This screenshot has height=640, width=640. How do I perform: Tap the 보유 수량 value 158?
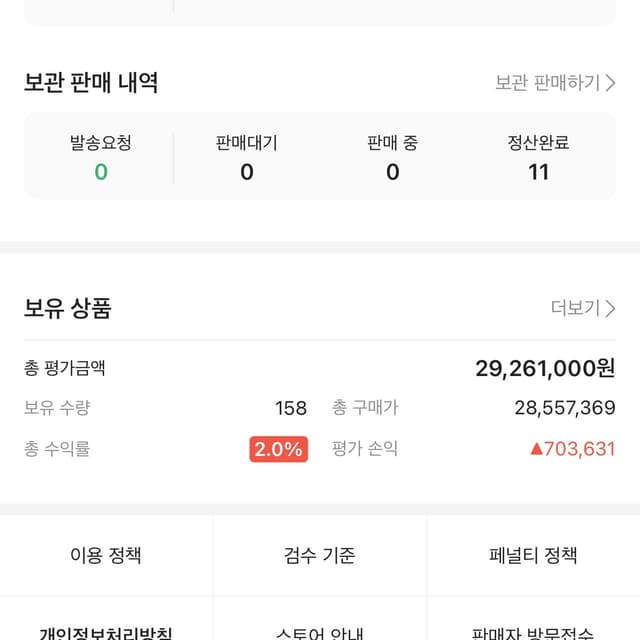click(291, 408)
